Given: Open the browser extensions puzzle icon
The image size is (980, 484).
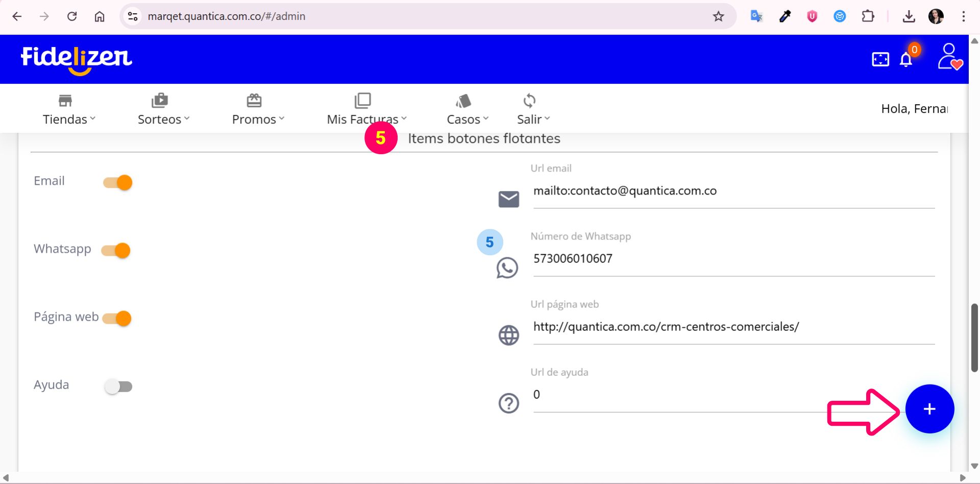Looking at the screenshot, I should pos(867,16).
